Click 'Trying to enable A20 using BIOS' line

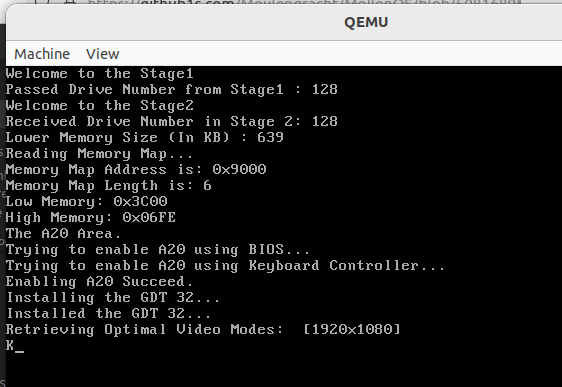158,250
